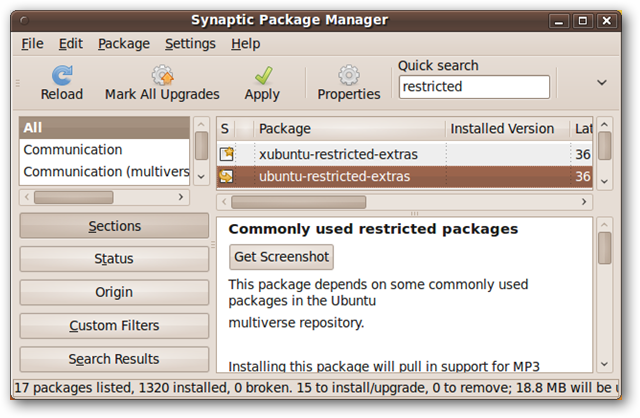
Task: Toggle status box for xubuntu-restricted-extras
Action: pyautogui.click(x=227, y=154)
